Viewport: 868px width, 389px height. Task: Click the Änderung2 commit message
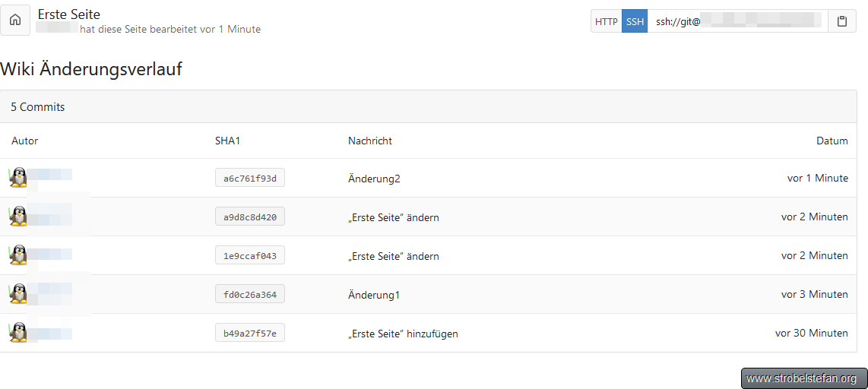point(374,179)
